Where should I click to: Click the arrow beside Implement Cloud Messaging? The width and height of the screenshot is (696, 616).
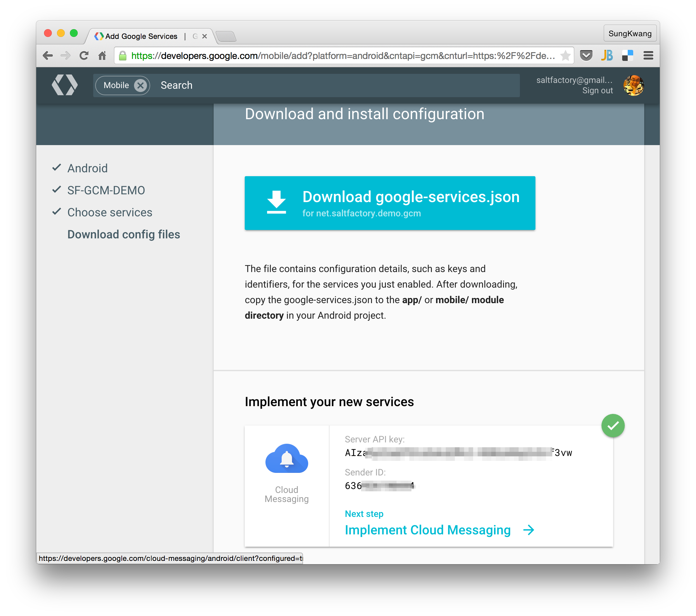click(x=528, y=530)
